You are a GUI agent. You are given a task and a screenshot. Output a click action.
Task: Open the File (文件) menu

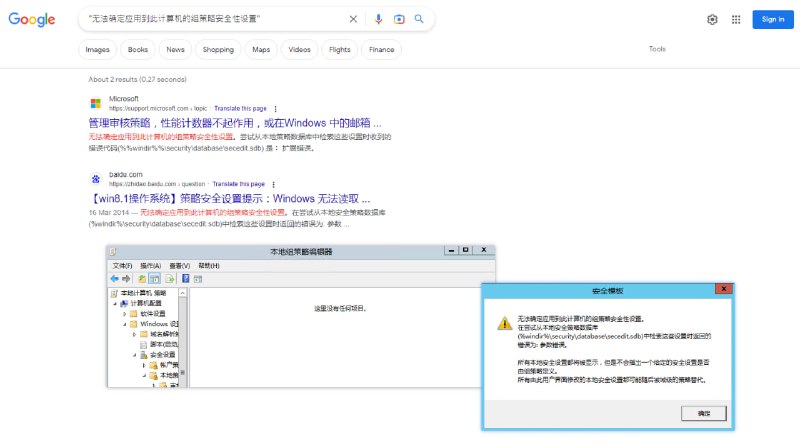point(122,266)
